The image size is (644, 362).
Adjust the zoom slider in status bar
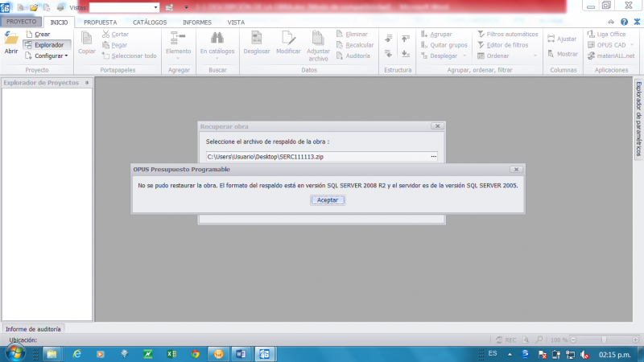pyautogui.click(x=601, y=340)
